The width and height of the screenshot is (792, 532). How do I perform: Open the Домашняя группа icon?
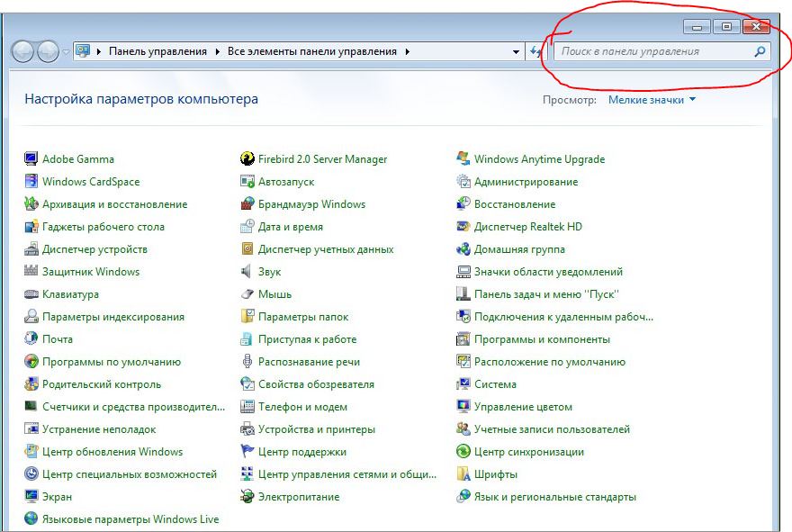pos(463,249)
